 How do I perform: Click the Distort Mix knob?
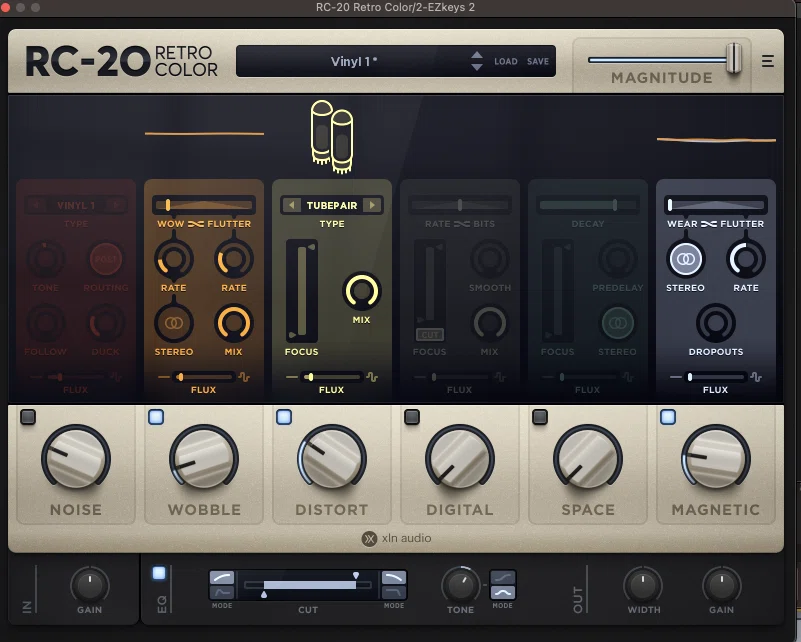click(361, 291)
